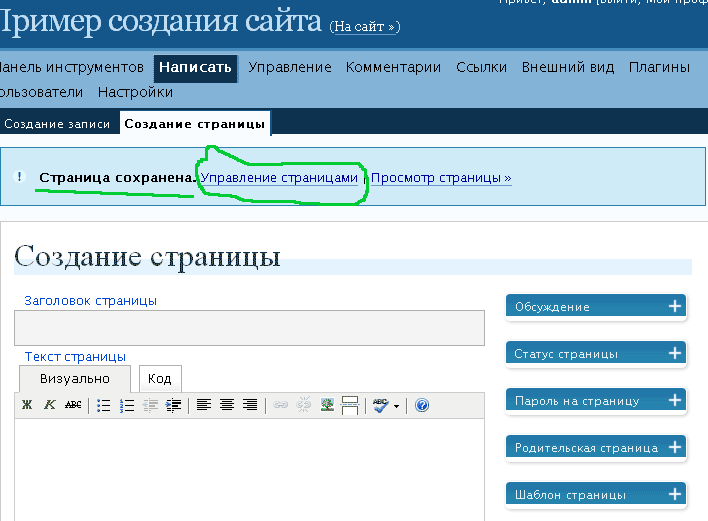Run the spell checker icon
Image resolution: width=708 pixels, height=521 pixels.
pyautogui.click(x=381, y=405)
